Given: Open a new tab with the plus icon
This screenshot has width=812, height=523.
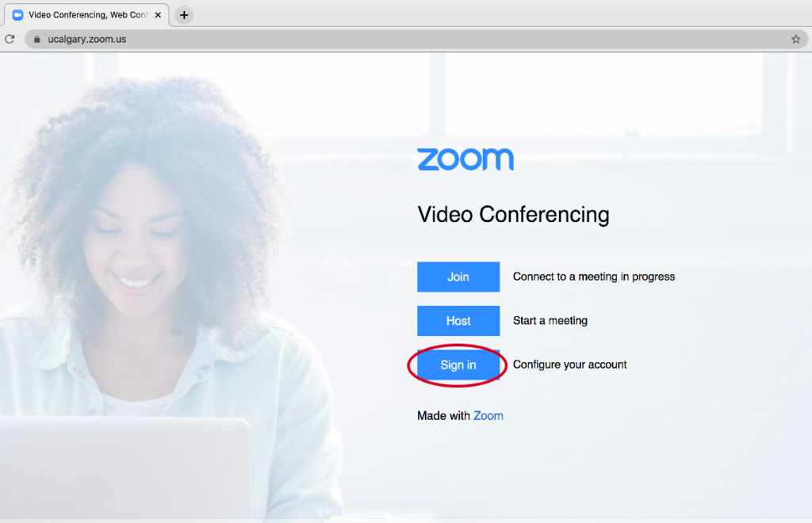Looking at the screenshot, I should (184, 15).
